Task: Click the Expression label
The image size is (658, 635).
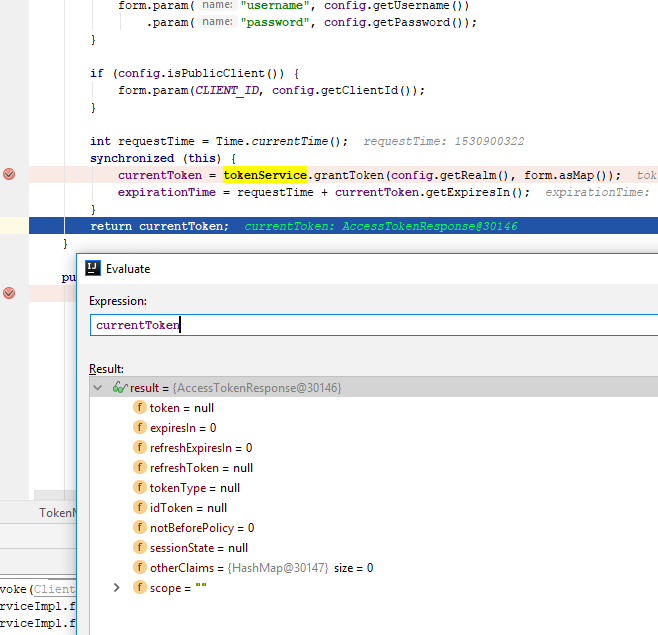Action: (x=118, y=301)
